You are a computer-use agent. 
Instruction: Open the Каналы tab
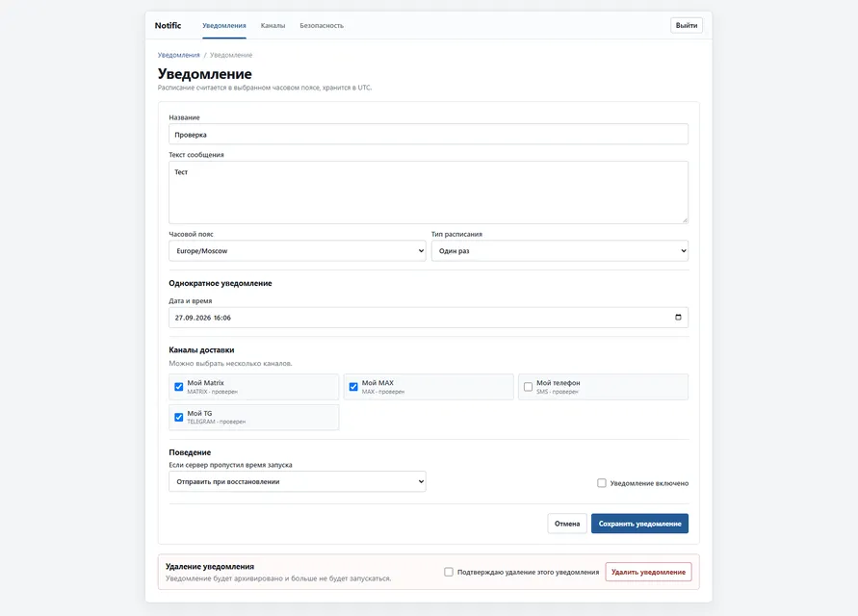273,26
